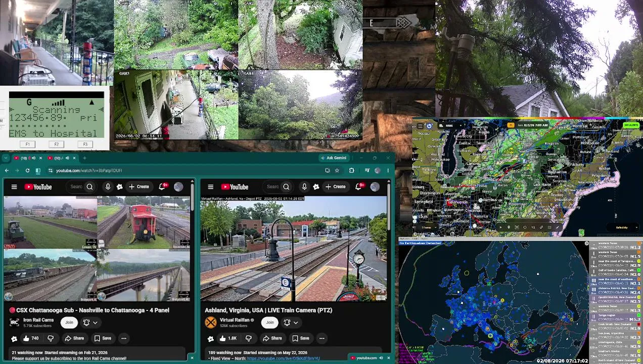Dislike the CSX Chattanooga Sub video
This screenshot has height=364, width=643.
[x=51, y=338]
